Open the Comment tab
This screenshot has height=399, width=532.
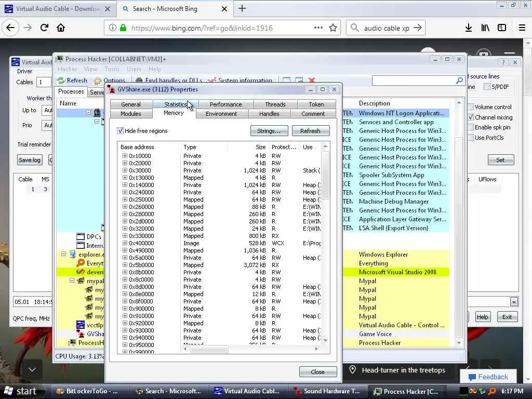tap(313, 114)
